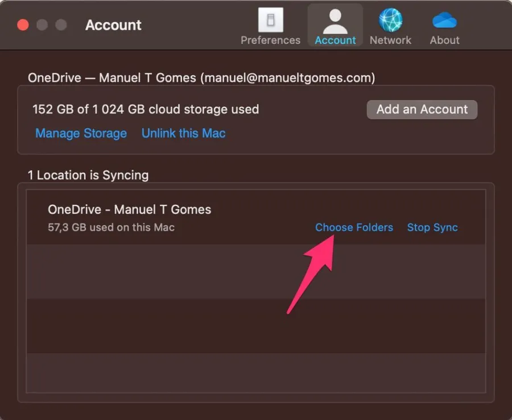The height and width of the screenshot is (420, 512).
Task: Click Stop Sync for the OneDrive location
Action: point(432,227)
